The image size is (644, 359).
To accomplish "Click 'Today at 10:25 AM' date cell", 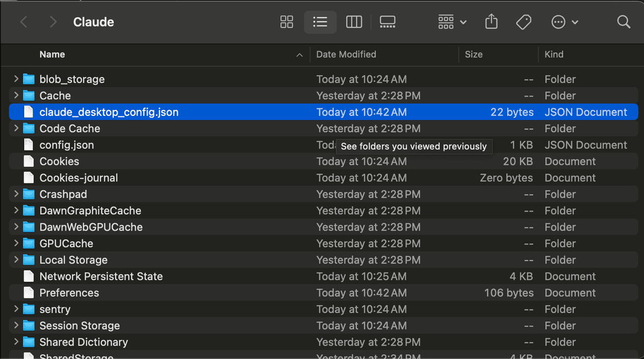I will click(x=361, y=276).
